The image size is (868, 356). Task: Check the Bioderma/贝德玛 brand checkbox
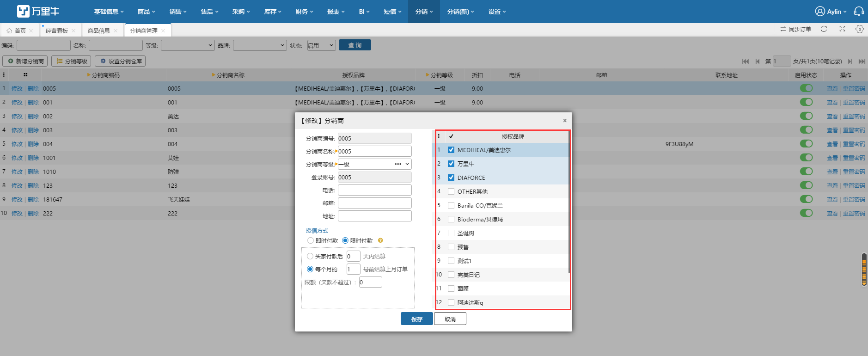click(x=451, y=219)
